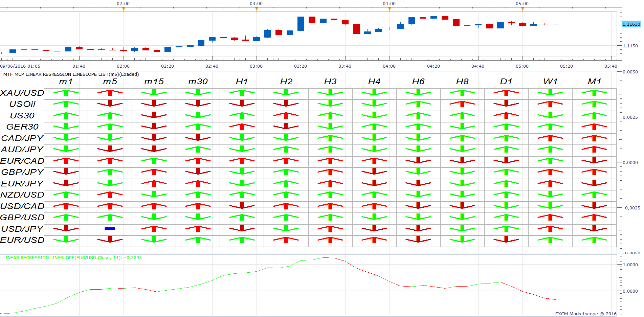Screen dimensions: 644x317
Task: Click the XAU/USD m5 red arrow
Action: click(x=110, y=92)
